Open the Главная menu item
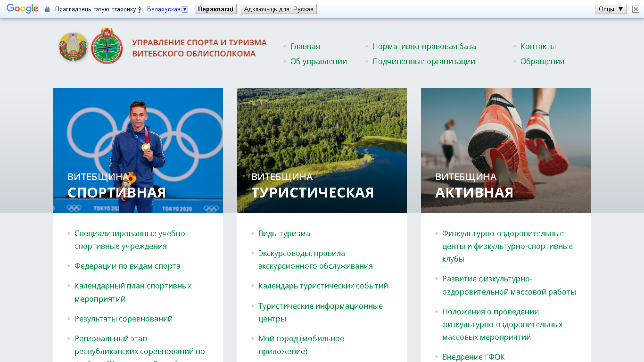644x362 pixels. (x=305, y=46)
